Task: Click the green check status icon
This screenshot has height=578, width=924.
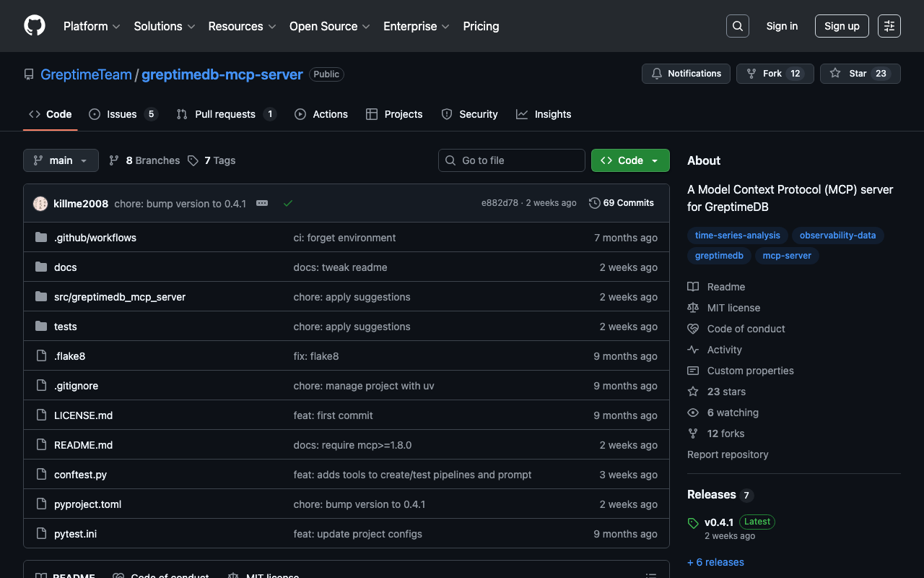Action: click(x=288, y=204)
